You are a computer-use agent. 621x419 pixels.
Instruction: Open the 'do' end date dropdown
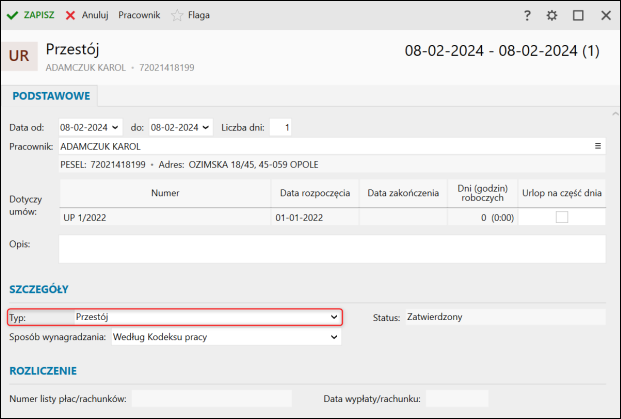(x=206, y=128)
